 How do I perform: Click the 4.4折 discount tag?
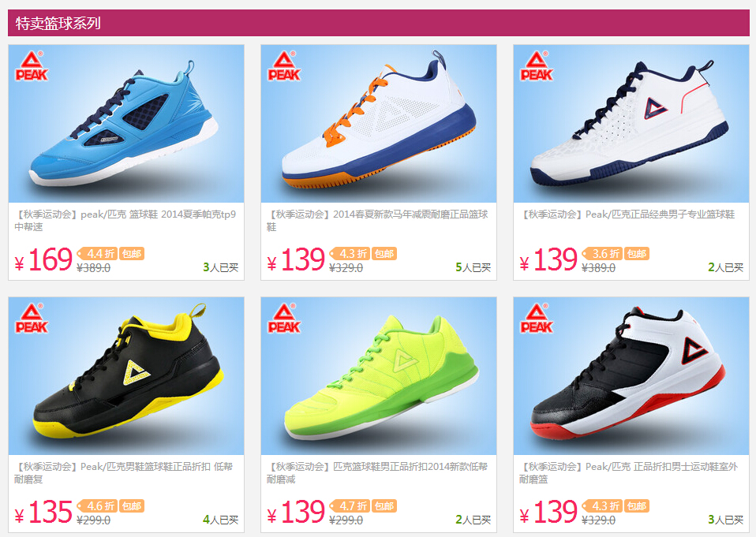click(x=97, y=253)
